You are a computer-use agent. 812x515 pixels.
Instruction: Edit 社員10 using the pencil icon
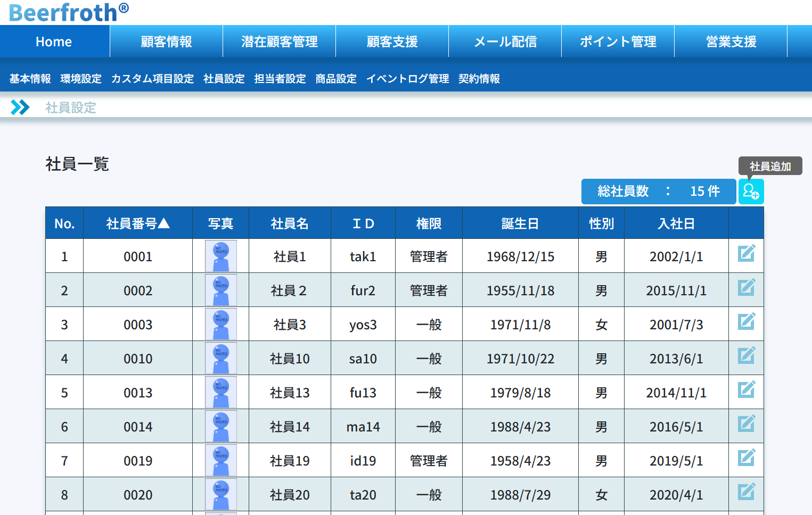(x=746, y=356)
